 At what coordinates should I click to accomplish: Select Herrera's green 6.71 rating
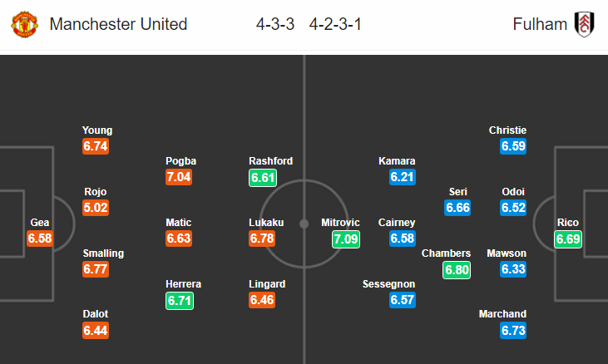[x=180, y=301]
